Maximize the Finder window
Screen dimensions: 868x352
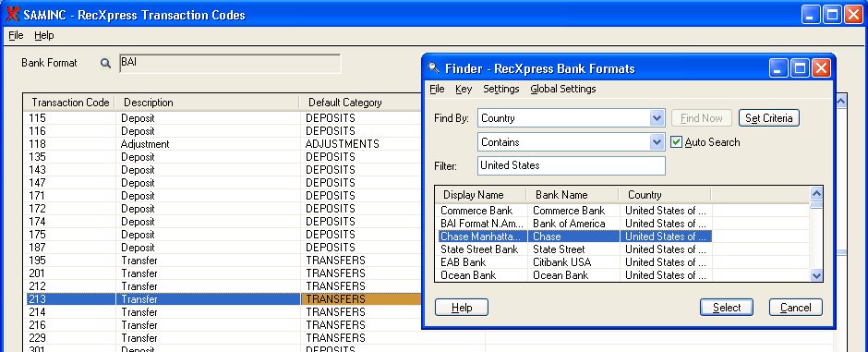(800, 68)
